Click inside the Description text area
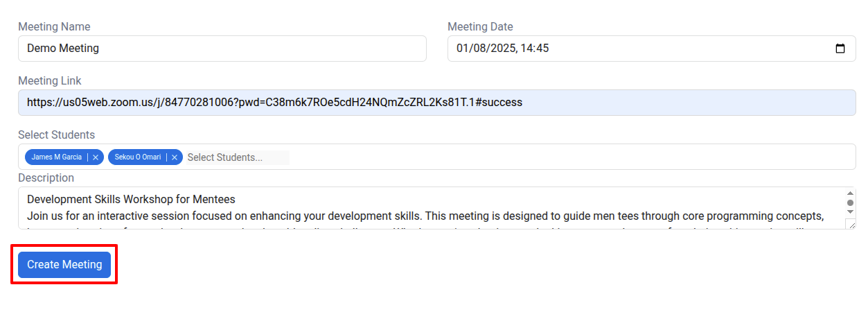Viewport: 868px width, 312px height. tap(431, 208)
